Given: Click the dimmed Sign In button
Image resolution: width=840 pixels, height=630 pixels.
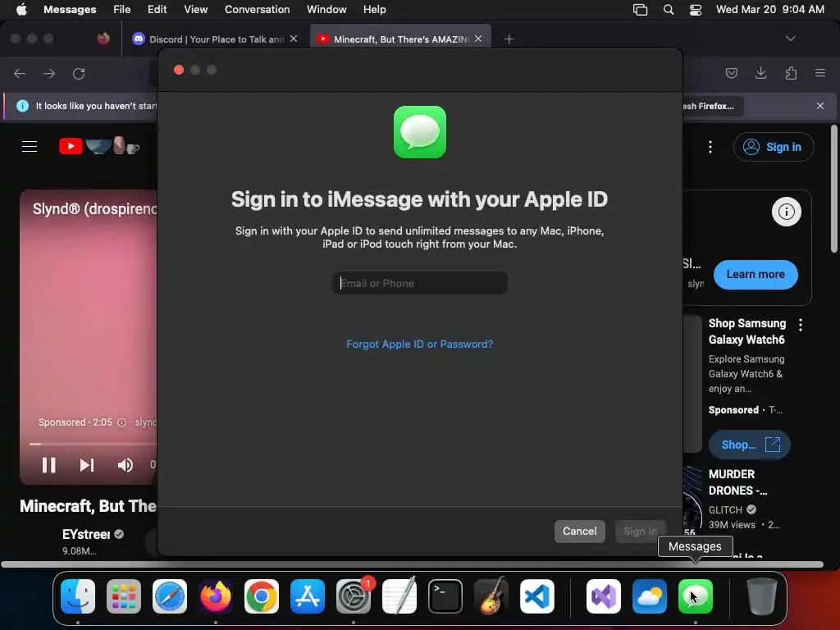Looking at the screenshot, I should pyautogui.click(x=640, y=531).
